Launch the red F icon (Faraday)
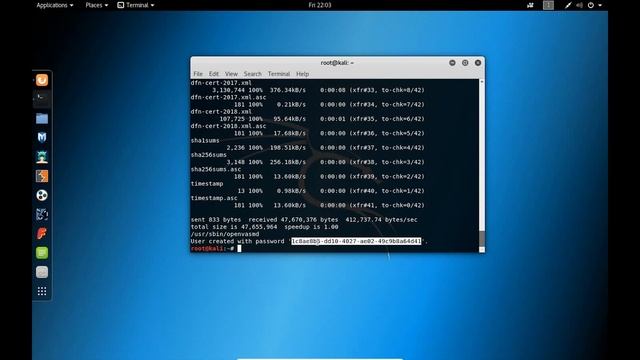Viewport: 640px width, 360px height. pyautogui.click(x=42, y=233)
